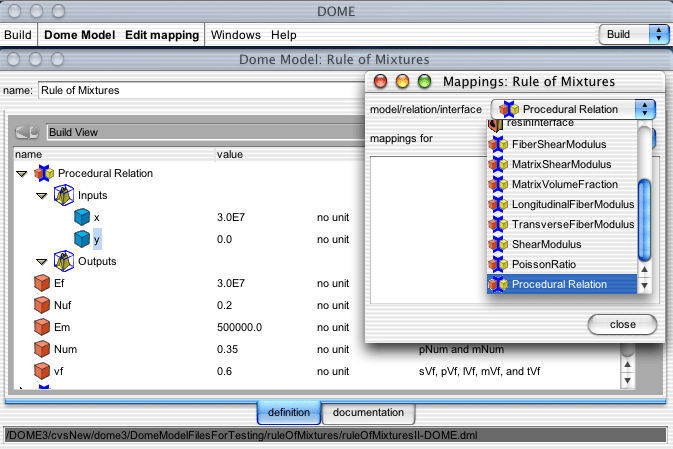The height and width of the screenshot is (449, 673).
Task: Click the blue cube icon for x
Action: [x=82, y=217]
